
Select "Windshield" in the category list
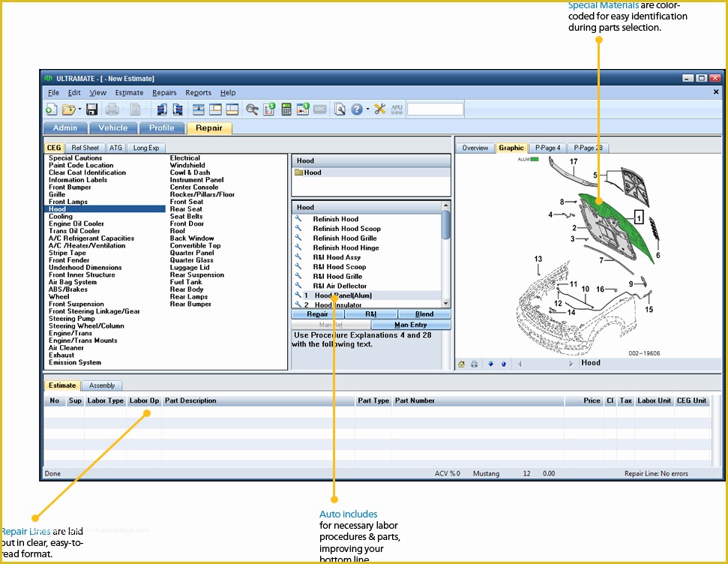pos(187,166)
